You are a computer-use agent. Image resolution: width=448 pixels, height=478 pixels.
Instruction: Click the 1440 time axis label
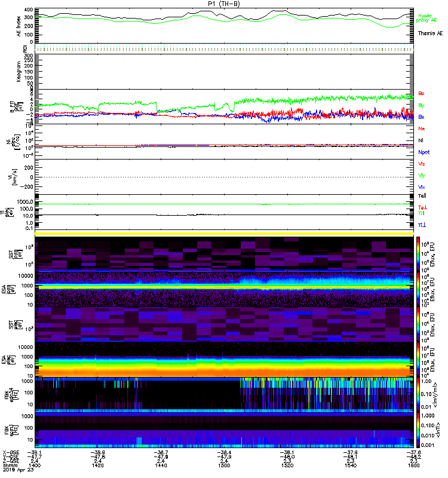[161, 465]
